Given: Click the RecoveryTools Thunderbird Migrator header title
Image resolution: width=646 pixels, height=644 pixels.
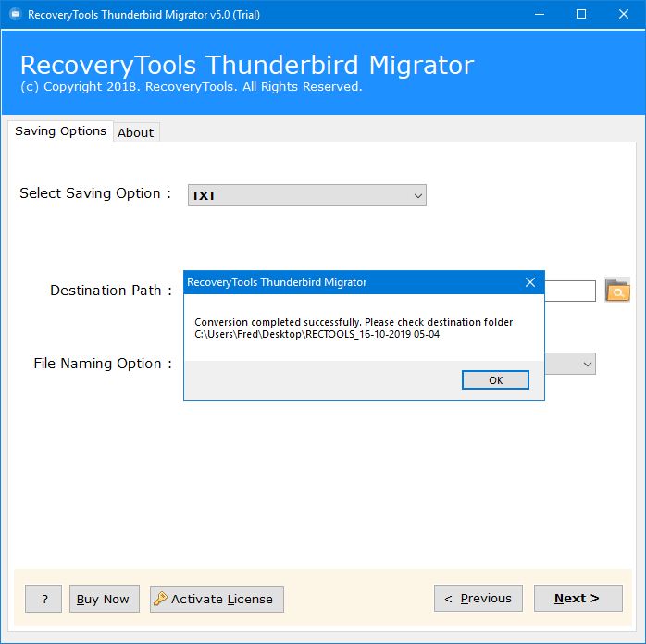Looking at the screenshot, I should 247,65.
